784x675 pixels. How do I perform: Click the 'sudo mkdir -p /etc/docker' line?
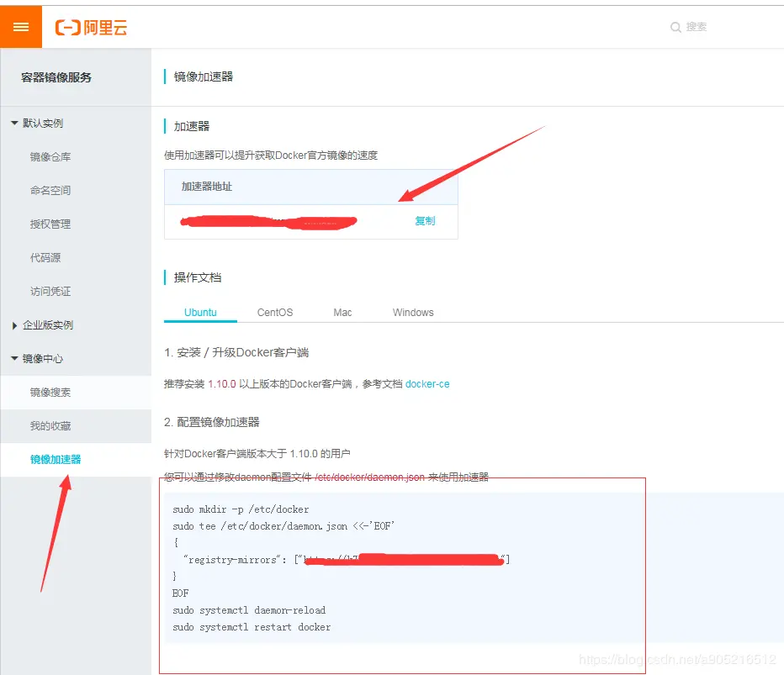(x=241, y=509)
